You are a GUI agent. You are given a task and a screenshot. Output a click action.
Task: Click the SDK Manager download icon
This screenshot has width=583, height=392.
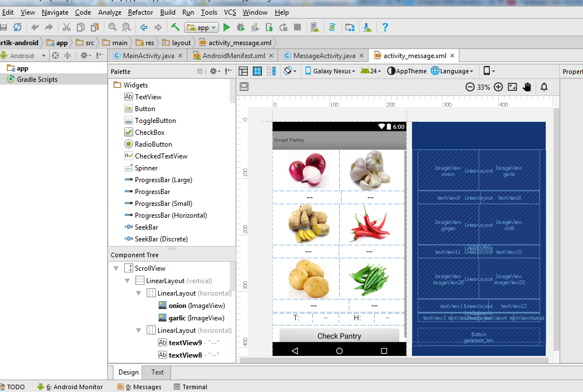[367, 27]
